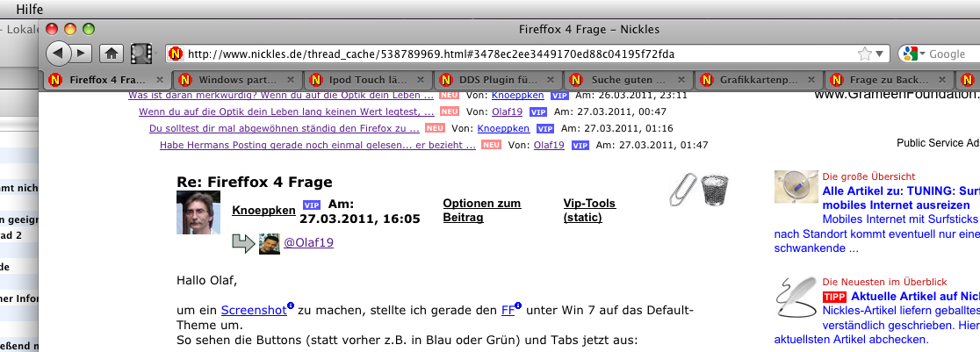Go forward with the forward arrow button
Image resolution: width=980 pixels, height=352 pixels.
(82, 54)
